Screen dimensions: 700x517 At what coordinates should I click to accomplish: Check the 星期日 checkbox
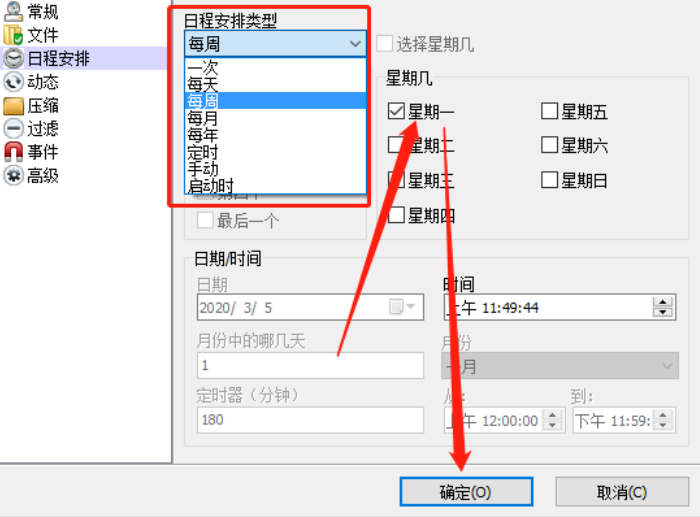(550, 180)
